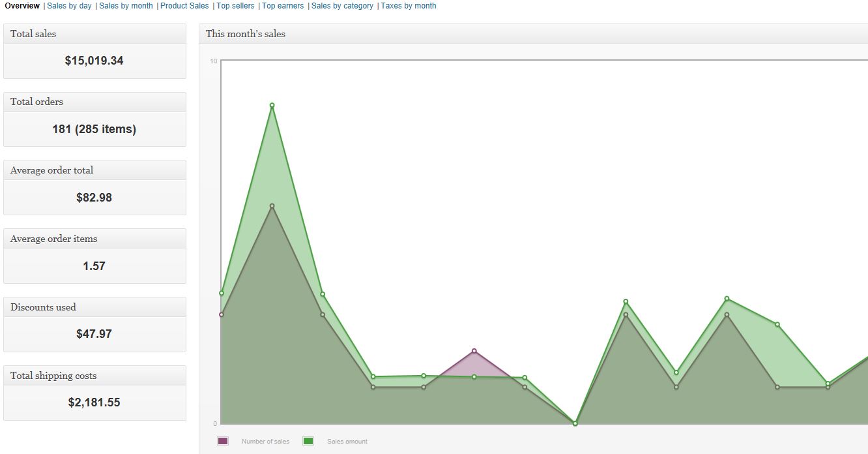This screenshot has width=868, height=454.
Task: Open the Sales by month report
Action: 126,6
